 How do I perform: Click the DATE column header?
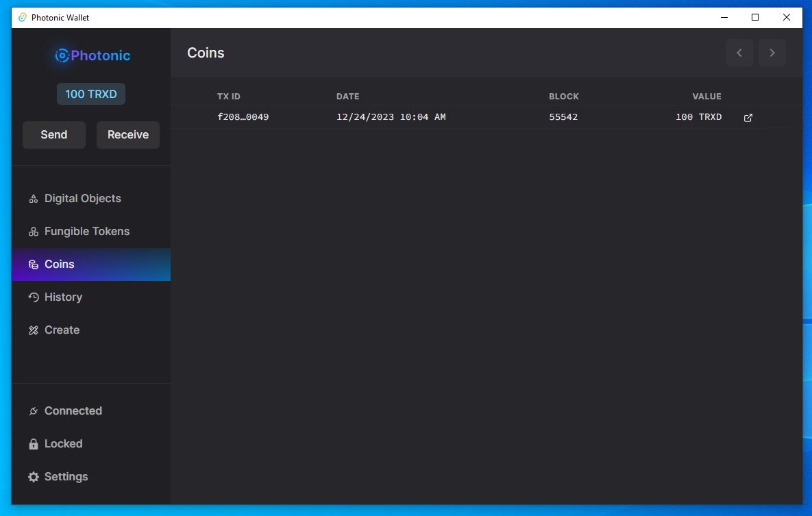click(348, 97)
